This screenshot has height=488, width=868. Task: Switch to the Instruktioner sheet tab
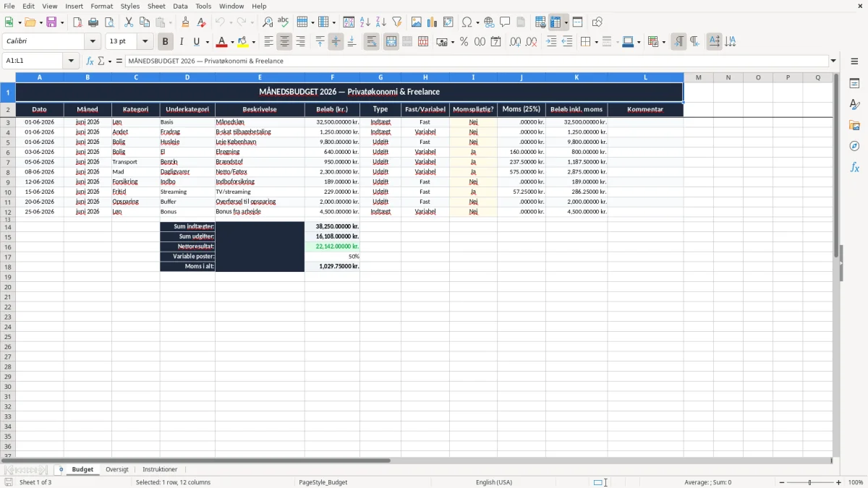tap(160, 470)
